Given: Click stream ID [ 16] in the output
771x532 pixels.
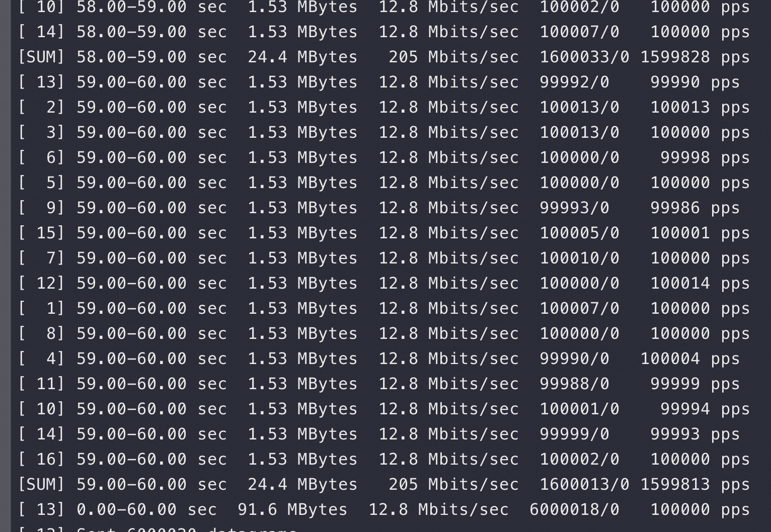Looking at the screenshot, I should coord(41,459).
